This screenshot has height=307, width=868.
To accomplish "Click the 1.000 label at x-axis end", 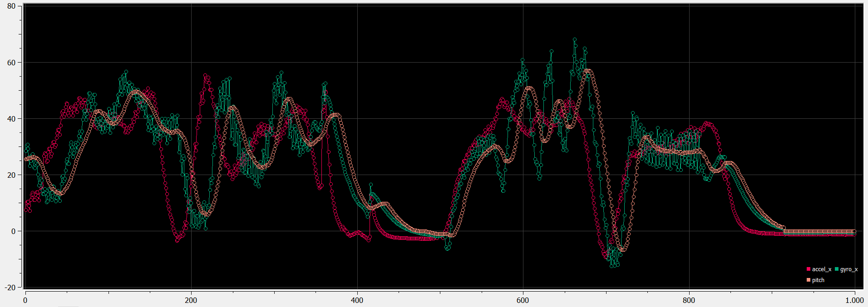I will tap(854, 300).
